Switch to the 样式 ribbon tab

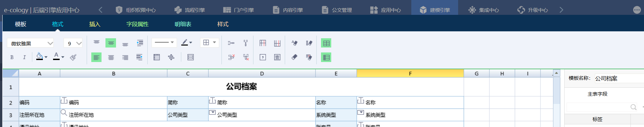(x=223, y=24)
